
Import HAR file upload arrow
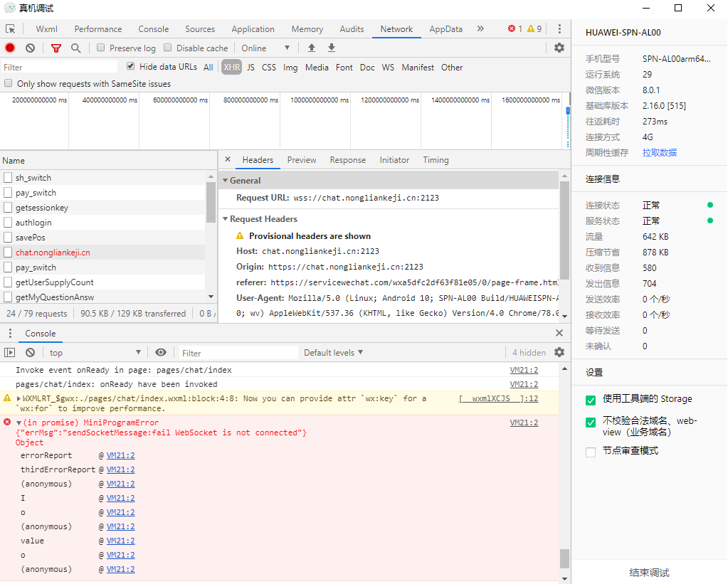point(312,48)
